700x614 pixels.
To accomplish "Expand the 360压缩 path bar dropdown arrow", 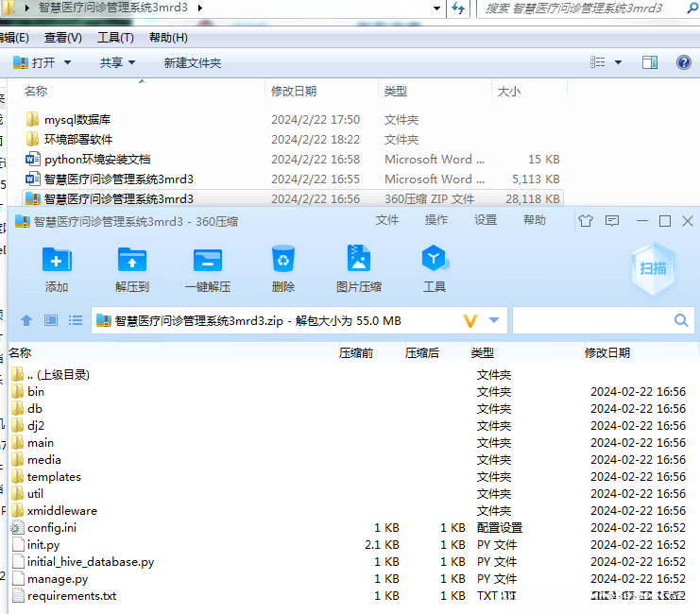I will click(494, 320).
